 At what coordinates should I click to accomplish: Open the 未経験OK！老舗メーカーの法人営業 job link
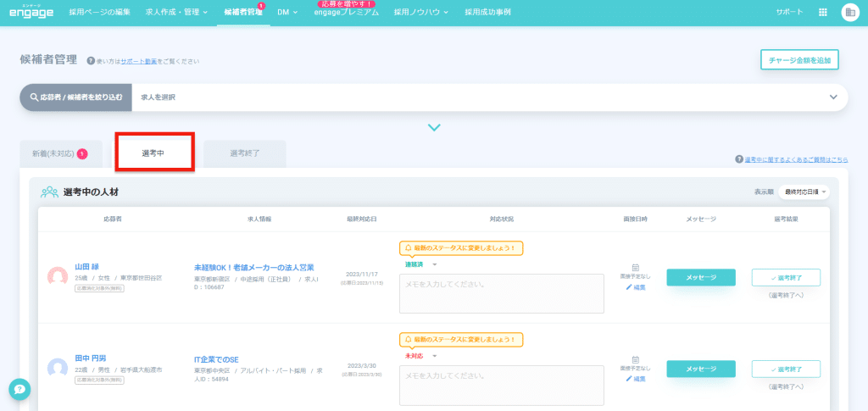pos(253,267)
